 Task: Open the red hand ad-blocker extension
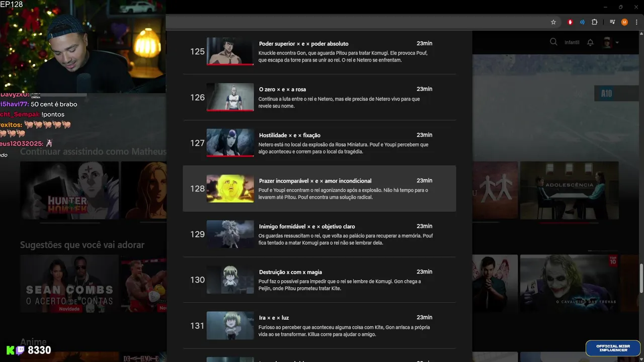pos(570,22)
